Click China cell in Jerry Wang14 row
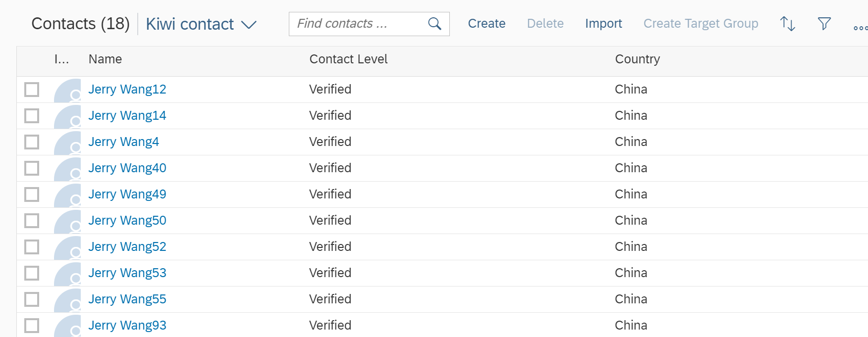This screenshot has height=337, width=868. [x=631, y=116]
